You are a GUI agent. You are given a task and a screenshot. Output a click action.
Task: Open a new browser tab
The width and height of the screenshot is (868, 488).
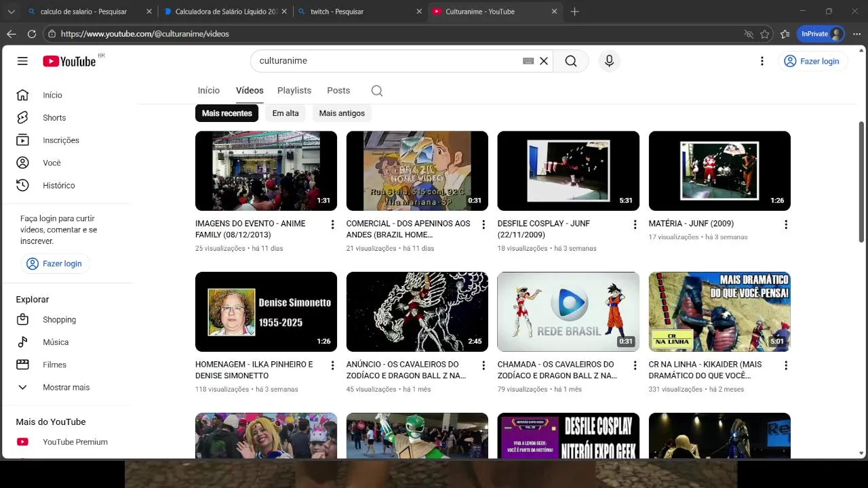[x=574, y=12]
